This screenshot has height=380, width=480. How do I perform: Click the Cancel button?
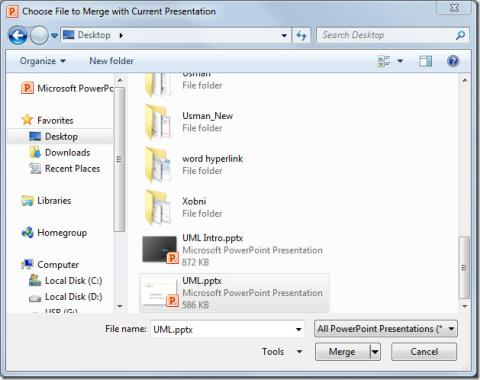click(x=424, y=352)
